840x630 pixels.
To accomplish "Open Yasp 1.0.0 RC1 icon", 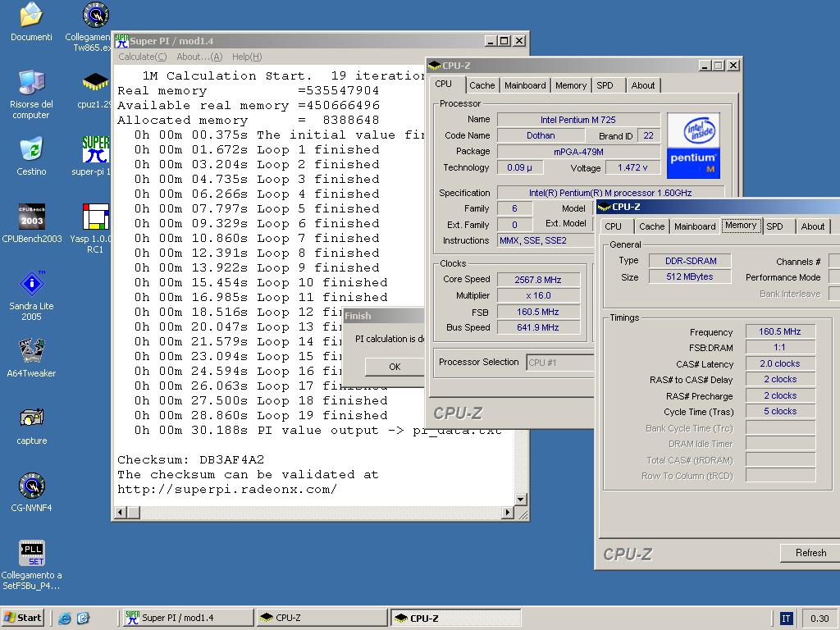I will click(x=96, y=216).
